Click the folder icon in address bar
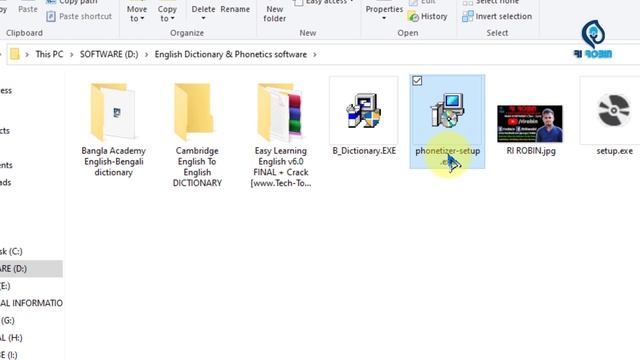The width and height of the screenshot is (640, 360). click(15, 54)
